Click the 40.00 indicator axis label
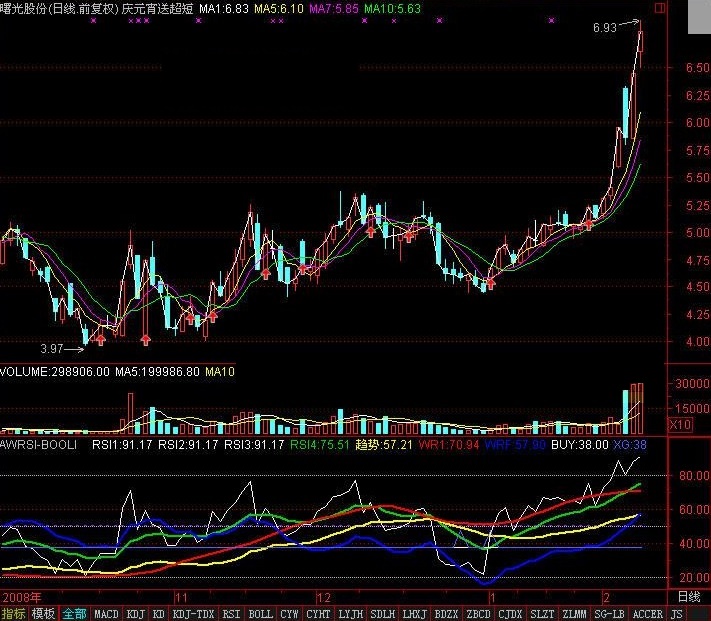 (694, 543)
